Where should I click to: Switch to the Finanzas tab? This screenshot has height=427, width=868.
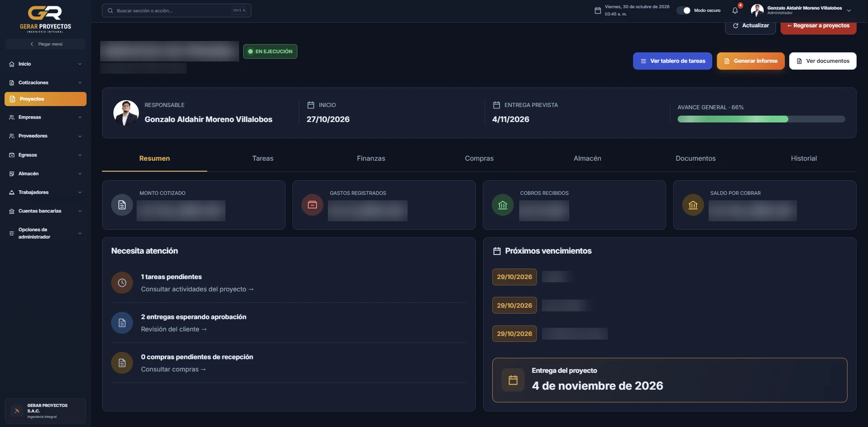[x=371, y=158]
